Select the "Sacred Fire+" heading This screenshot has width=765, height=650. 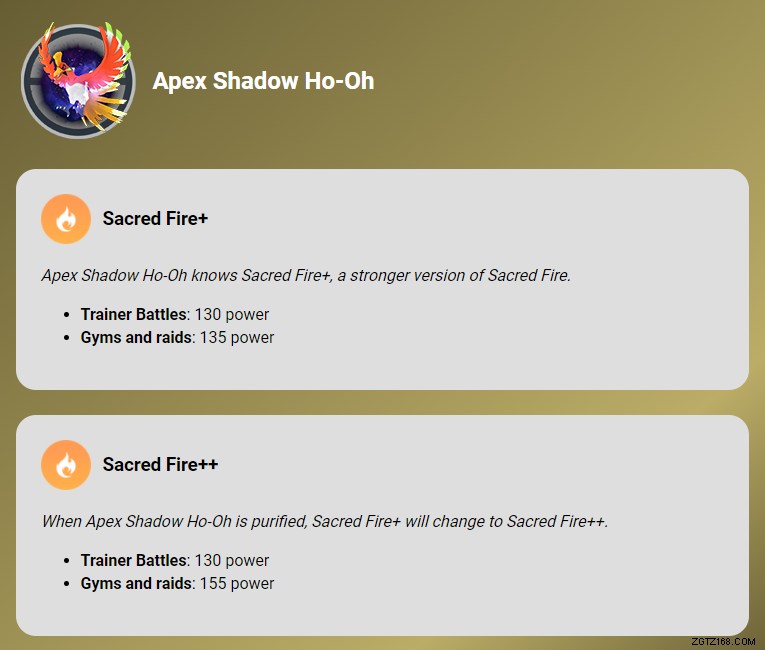(x=155, y=219)
